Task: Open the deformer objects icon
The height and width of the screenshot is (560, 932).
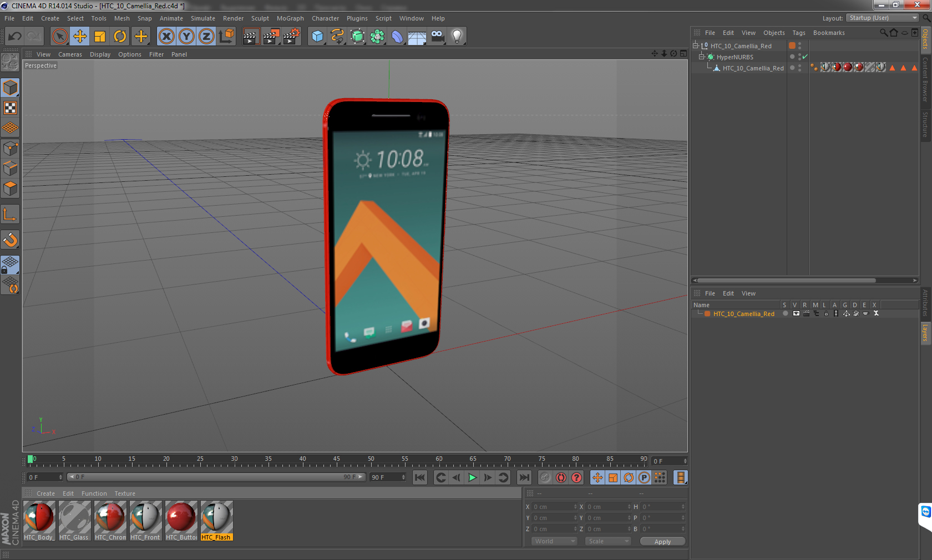Action: pyautogui.click(x=397, y=37)
